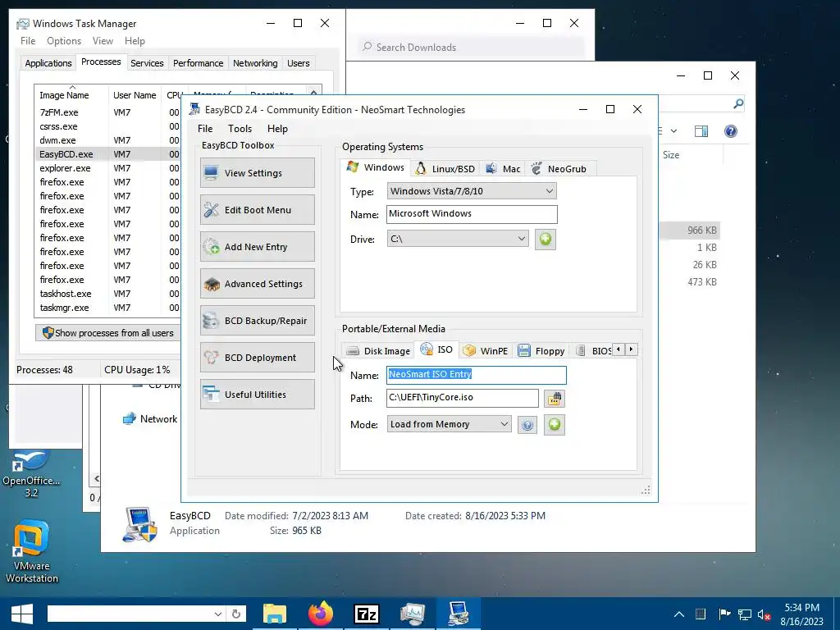Open Useful Utilities in EasyBCD
The height and width of the screenshot is (630, 840).
click(x=257, y=395)
